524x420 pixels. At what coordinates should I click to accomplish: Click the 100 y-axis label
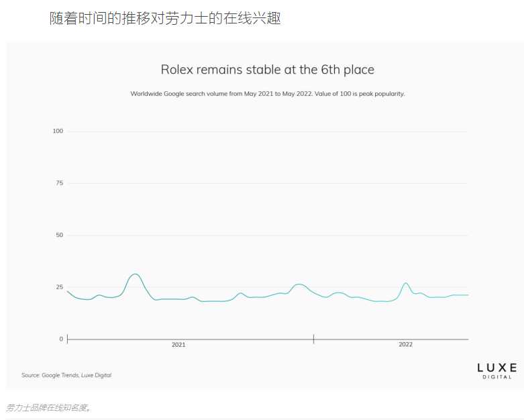(58, 131)
